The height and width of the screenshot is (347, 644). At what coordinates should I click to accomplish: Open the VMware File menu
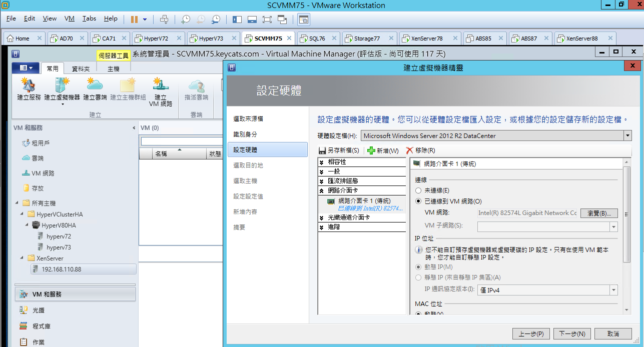point(11,18)
